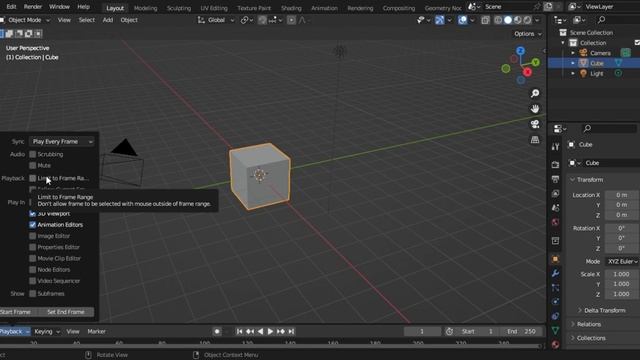The height and width of the screenshot is (360, 640).
Task: Click the Set End Frame button
Action: (66, 312)
